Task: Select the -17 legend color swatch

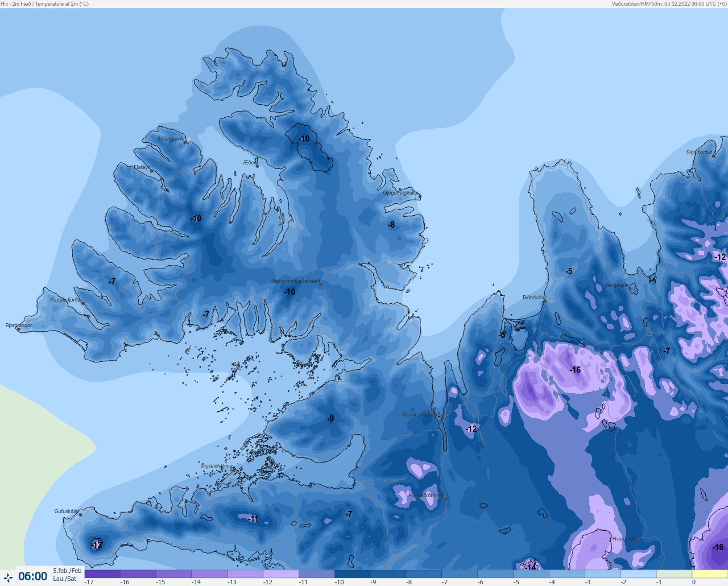Action: point(102,574)
